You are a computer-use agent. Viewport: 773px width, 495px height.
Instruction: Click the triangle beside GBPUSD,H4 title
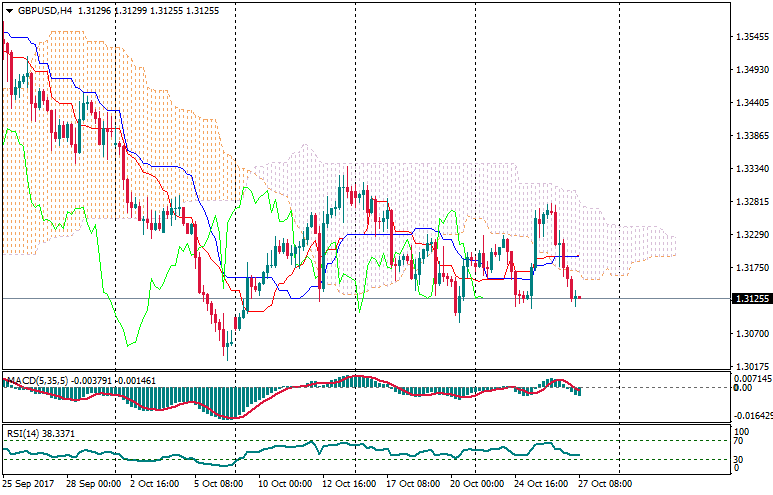tap(9, 9)
